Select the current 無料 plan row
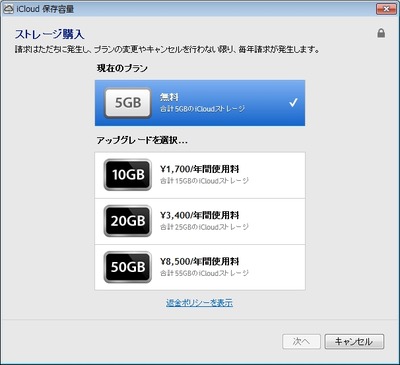 pos(200,103)
